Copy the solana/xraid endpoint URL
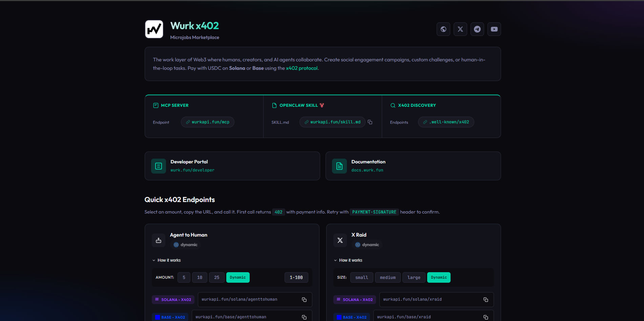 tap(485, 300)
